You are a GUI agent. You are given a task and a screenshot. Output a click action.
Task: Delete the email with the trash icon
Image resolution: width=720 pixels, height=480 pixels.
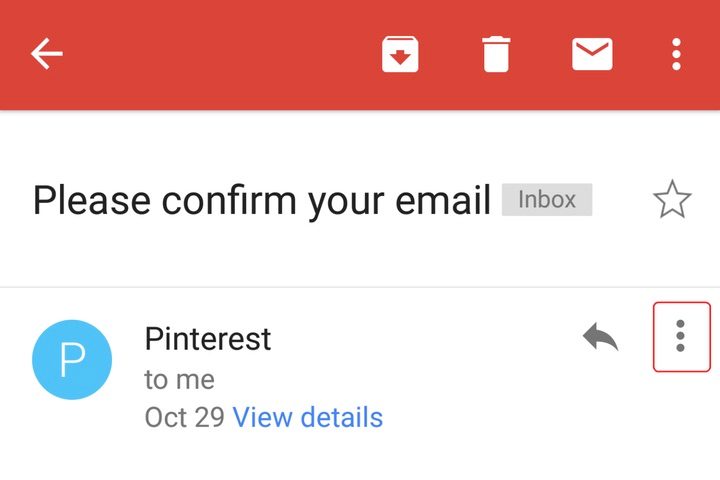(496, 54)
